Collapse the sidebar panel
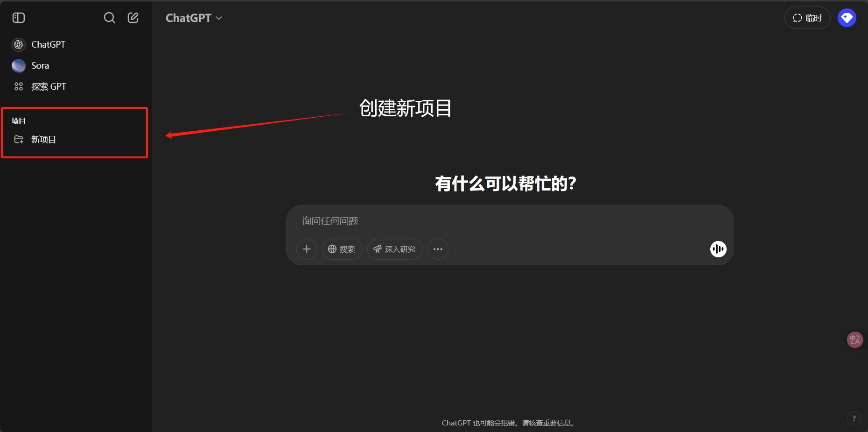Image resolution: width=868 pixels, height=432 pixels. click(x=19, y=17)
